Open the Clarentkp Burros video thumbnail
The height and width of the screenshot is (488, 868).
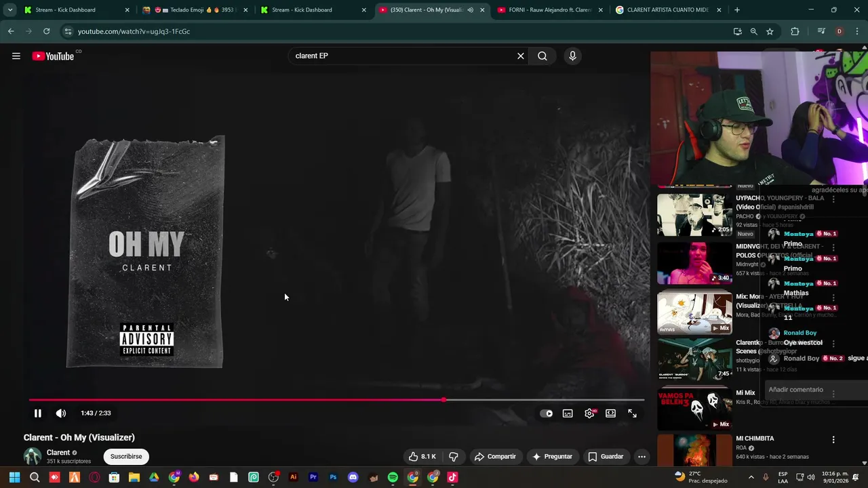point(694,359)
